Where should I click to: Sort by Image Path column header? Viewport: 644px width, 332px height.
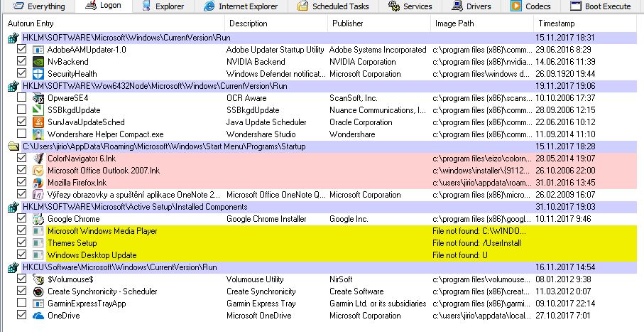[482, 23]
